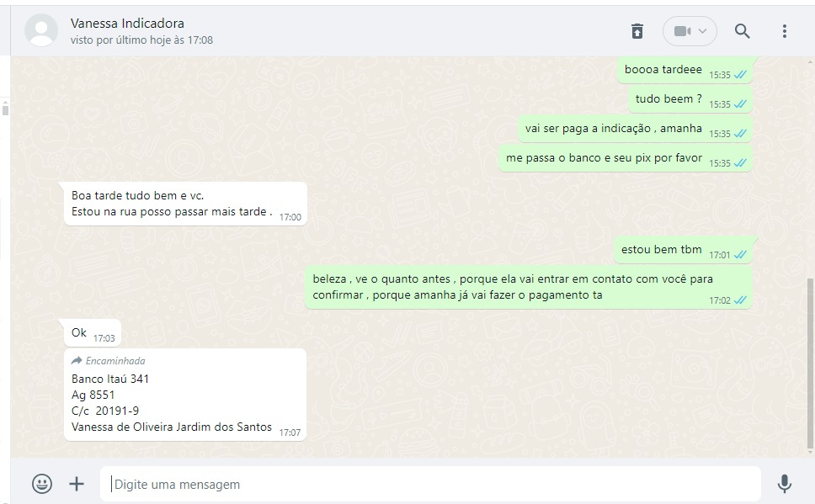Select the 'boooa tardeee' message

coord(684,70)
